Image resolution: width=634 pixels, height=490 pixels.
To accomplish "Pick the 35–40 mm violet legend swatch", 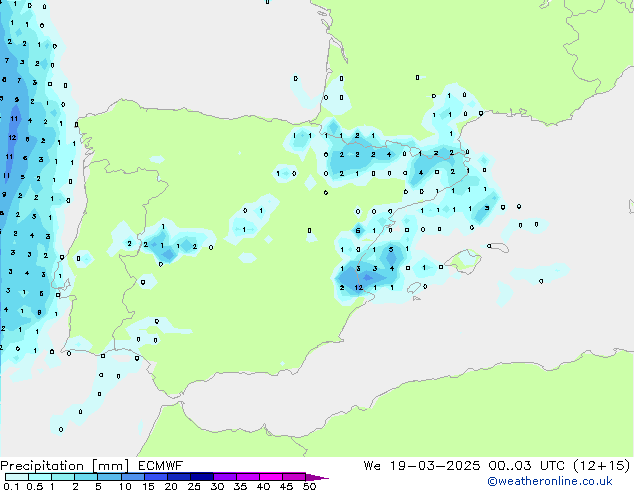I will pyautogui.click(x=248, y=477).
